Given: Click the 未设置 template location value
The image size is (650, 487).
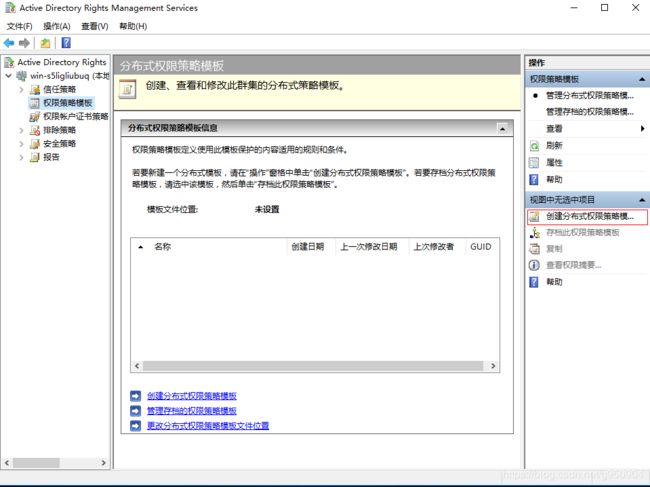Looking at the screenshot, I should [267, 209].
